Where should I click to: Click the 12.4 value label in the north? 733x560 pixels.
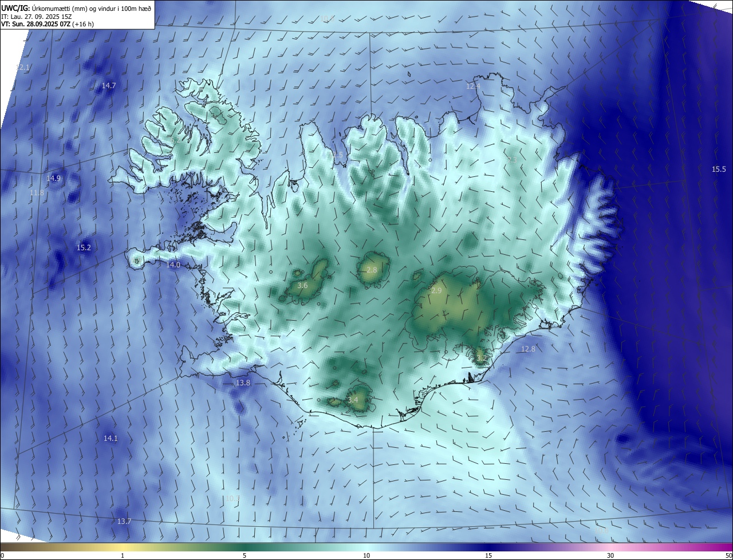(472, 86)
